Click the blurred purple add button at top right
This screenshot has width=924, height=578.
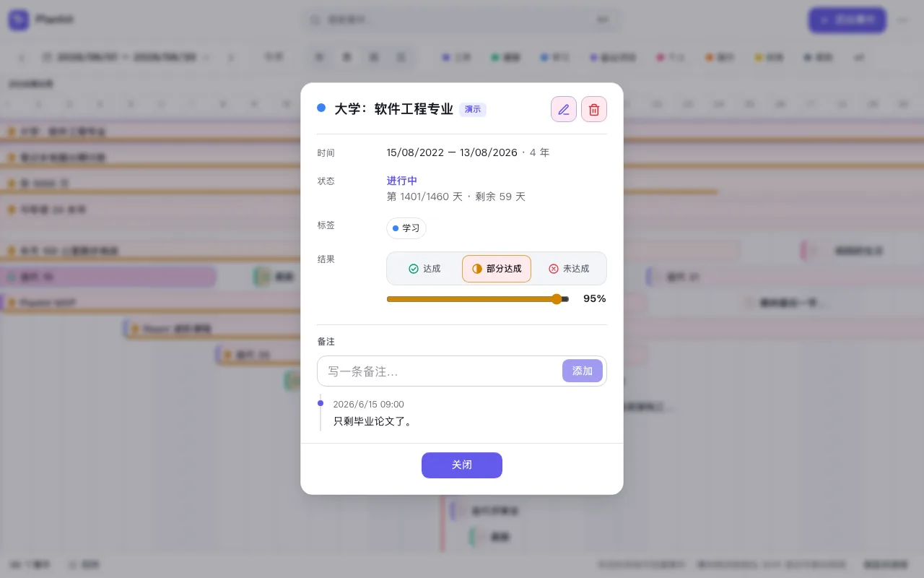pyautogui.click(x=847, y=20)
